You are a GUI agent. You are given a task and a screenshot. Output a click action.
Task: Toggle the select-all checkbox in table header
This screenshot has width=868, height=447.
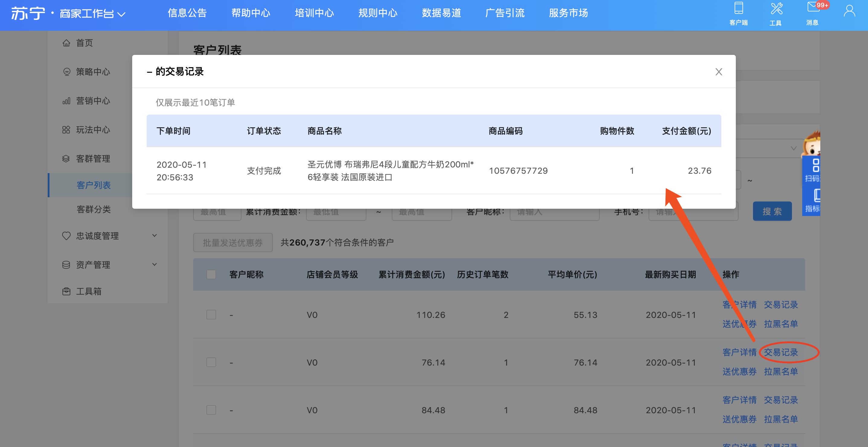(211, 274)
